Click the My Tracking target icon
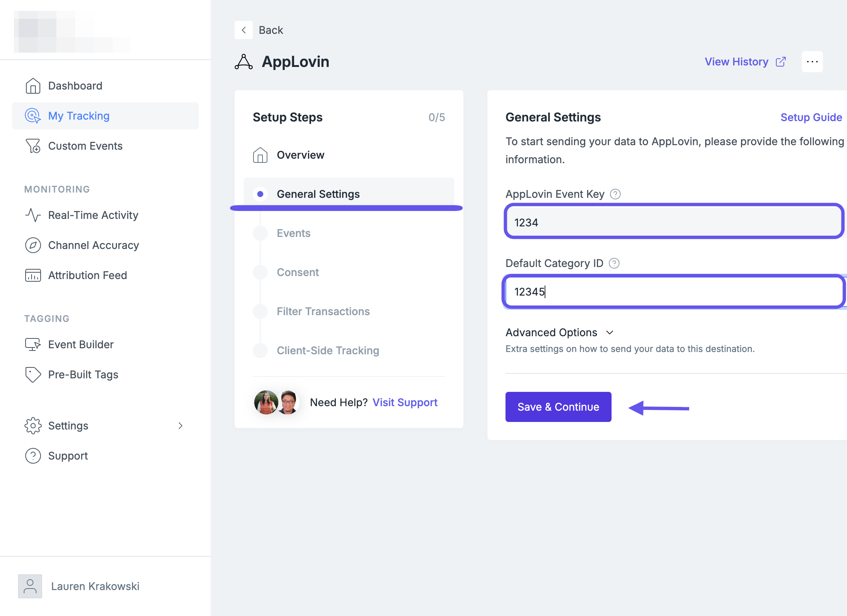The height and width of the screenshot is (616, 847). 33,116
